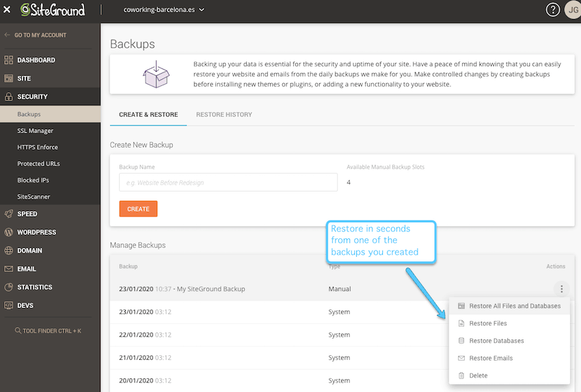Open the Email section in sidebar
This screenshot has width=581, height=392.
pyautogui.click(x=26, y=269)
